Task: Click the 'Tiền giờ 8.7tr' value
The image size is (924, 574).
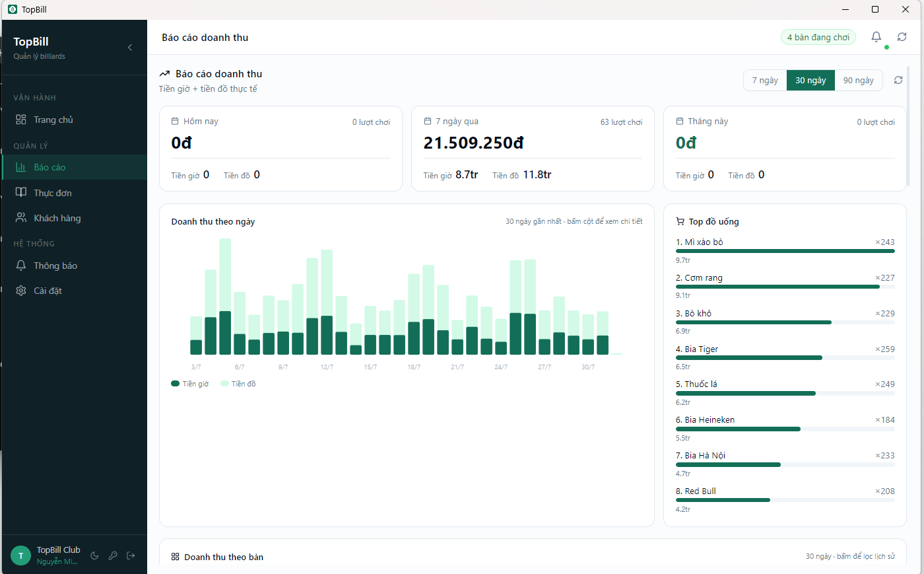Action: coord(451,175)
